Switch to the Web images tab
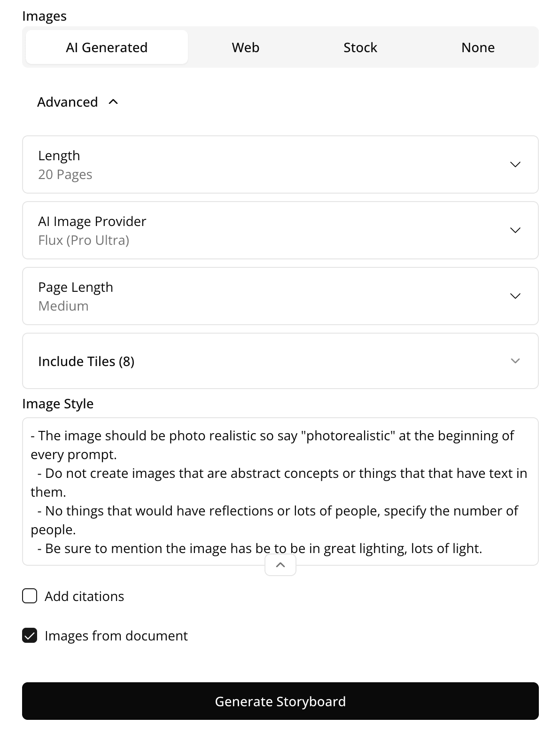The width and height of the screenshot is (560, 741). pyautogui.click(x=246, y=47)
